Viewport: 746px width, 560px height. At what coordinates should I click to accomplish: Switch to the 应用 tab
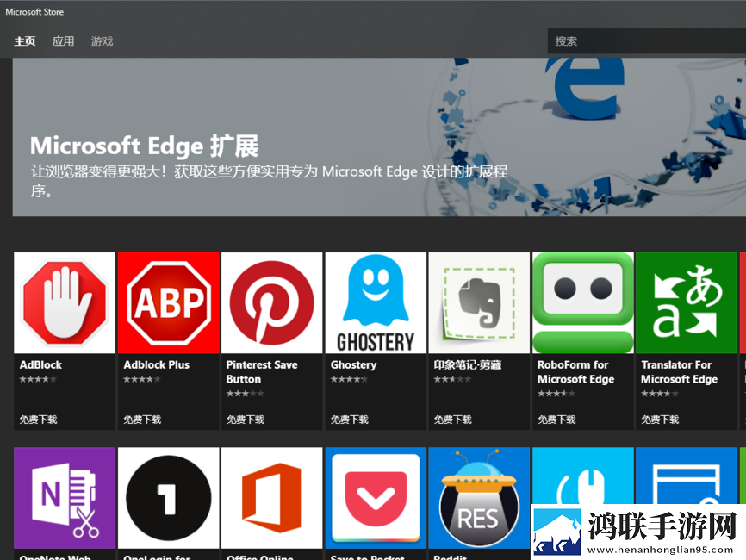(x=63, y=41)
